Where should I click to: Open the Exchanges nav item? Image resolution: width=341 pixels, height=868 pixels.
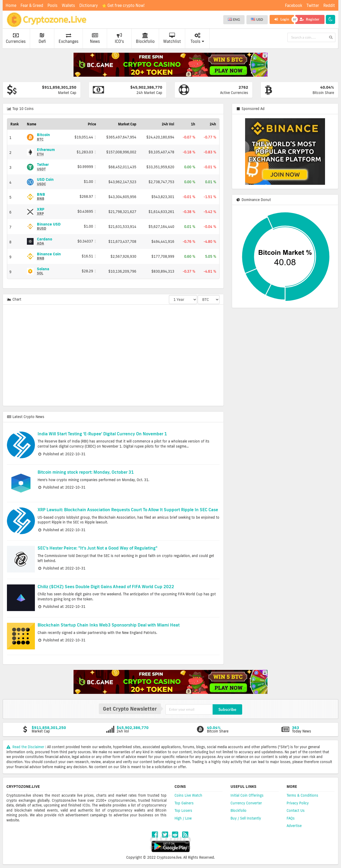click(68, 38)
